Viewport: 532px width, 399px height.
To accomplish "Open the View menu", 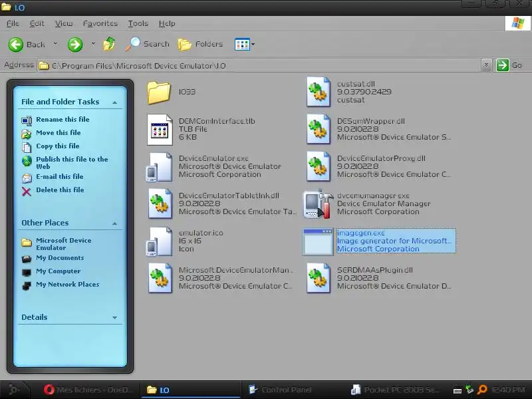I will (x=64, y=23).
